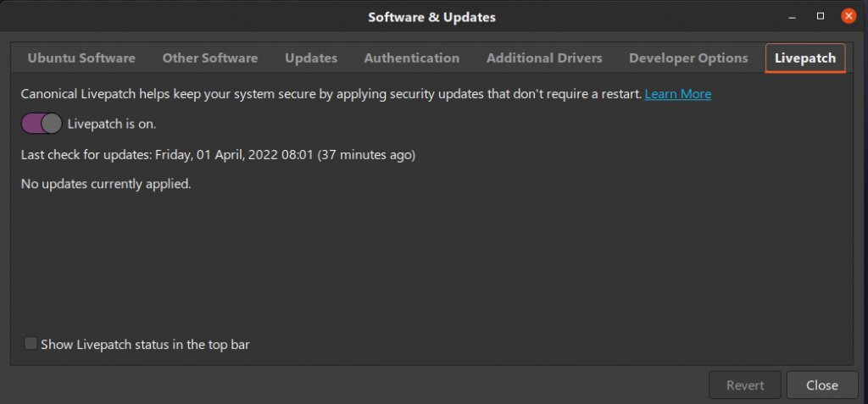Open the Additional Drivers tab
Image resolution: width=868 pixels, height=404 pixels.
pyautogui.click(x=544, y=58)
